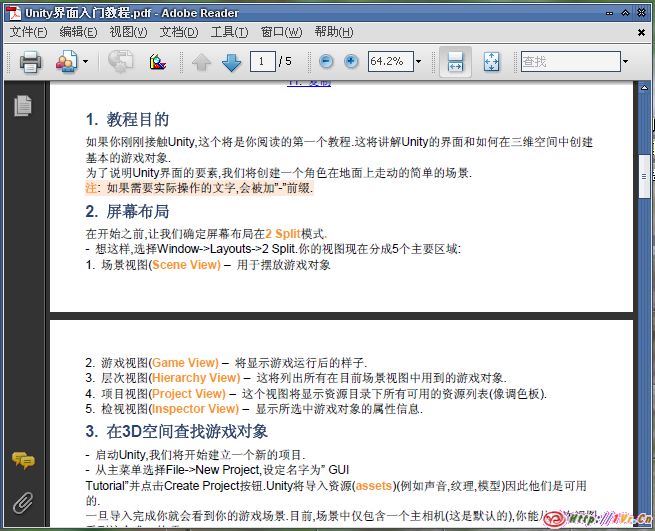Open the 帮助(H) menu

coord(333,32)
